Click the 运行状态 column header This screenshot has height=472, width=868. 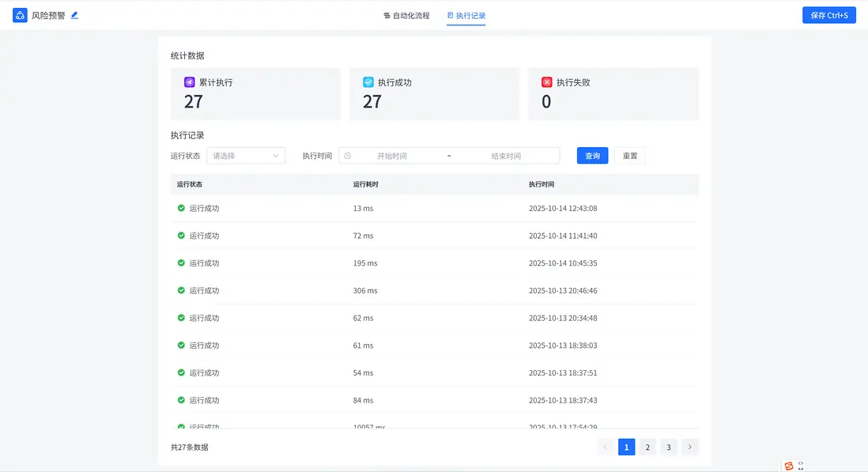point(189,184)
